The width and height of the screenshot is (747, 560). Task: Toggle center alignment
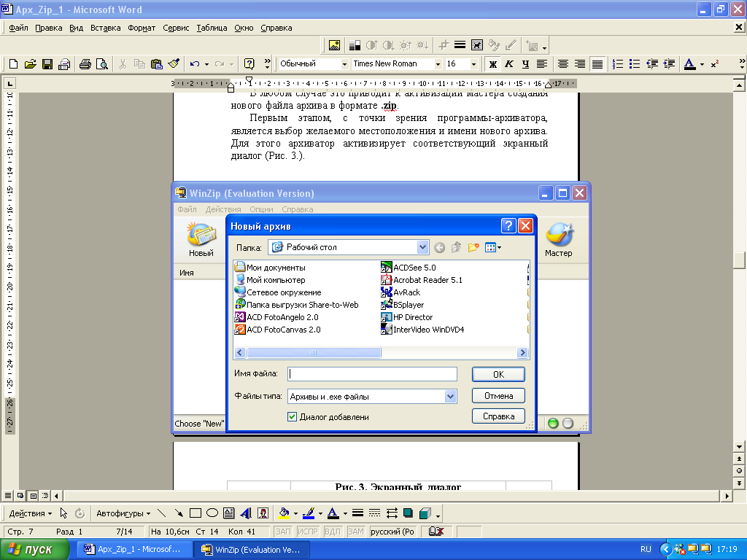[x=562, y=64]
